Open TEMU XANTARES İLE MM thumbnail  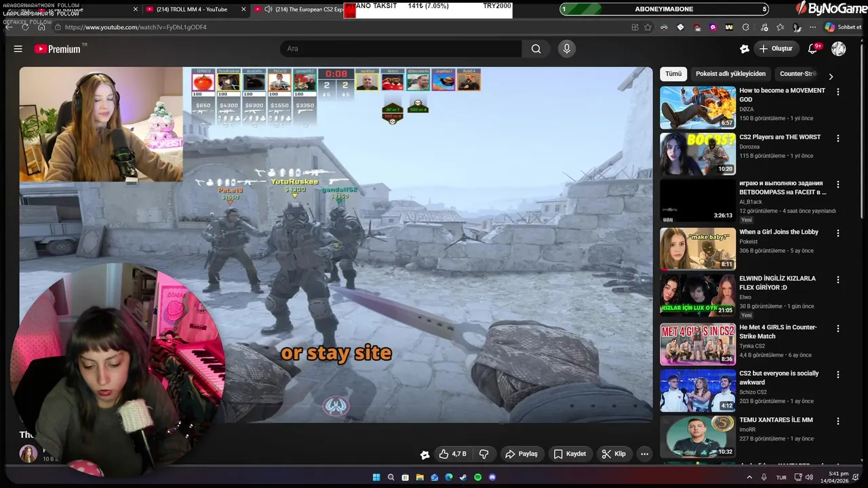pyautogui.click(x=698, y=436)
